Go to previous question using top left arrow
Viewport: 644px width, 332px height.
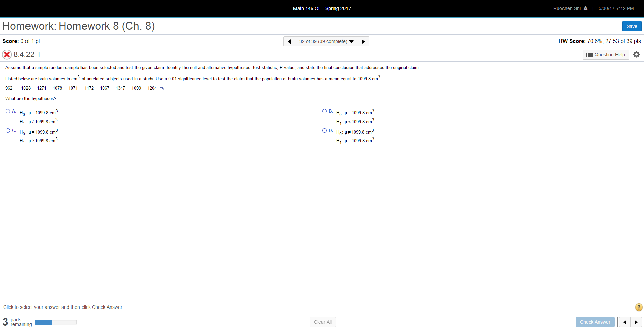(x=289, y=41)
